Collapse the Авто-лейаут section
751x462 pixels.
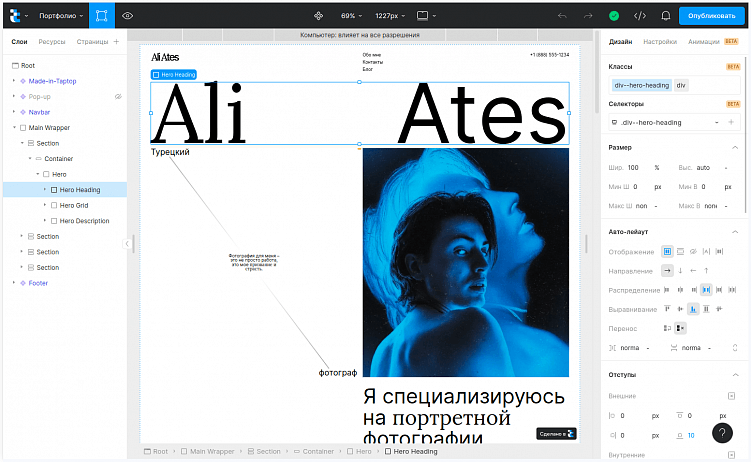point(735,232)
